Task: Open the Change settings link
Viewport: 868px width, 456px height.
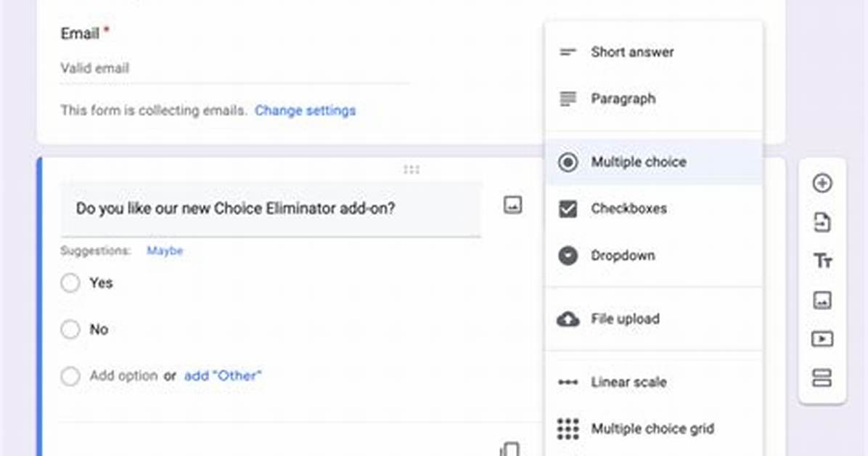Action: click(305, 110)
